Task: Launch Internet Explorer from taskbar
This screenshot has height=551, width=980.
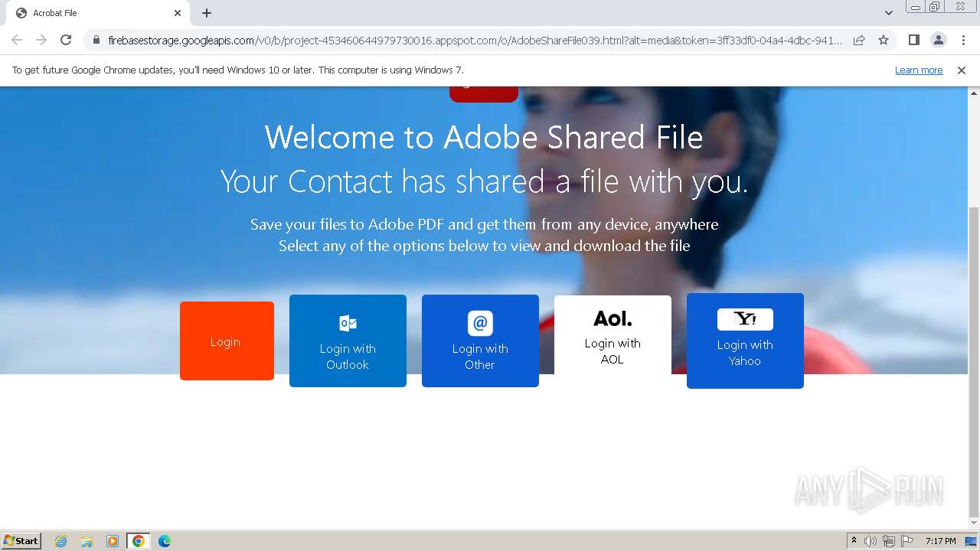Action: [x=61, y=541]
